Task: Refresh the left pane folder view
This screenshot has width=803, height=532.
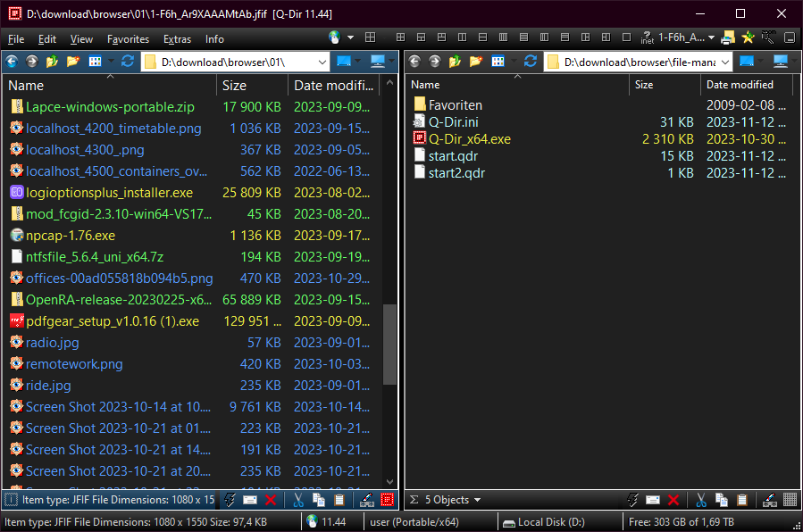Action: tap(128, 62)
